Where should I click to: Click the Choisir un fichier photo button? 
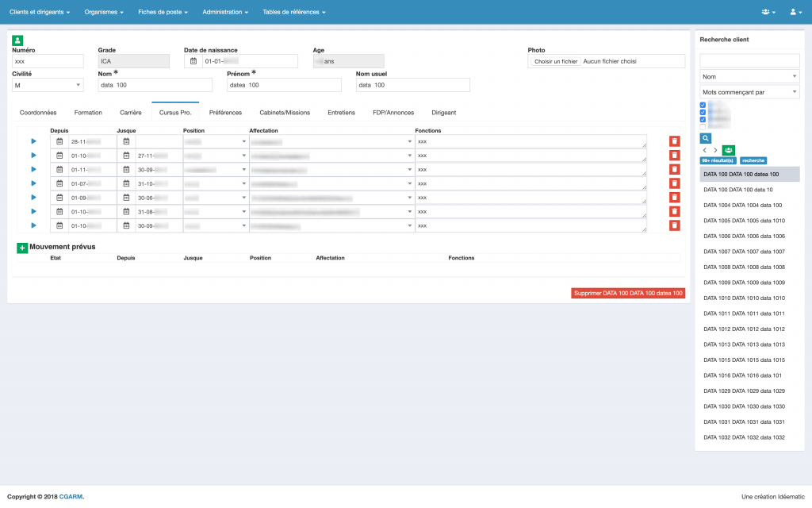556,61
